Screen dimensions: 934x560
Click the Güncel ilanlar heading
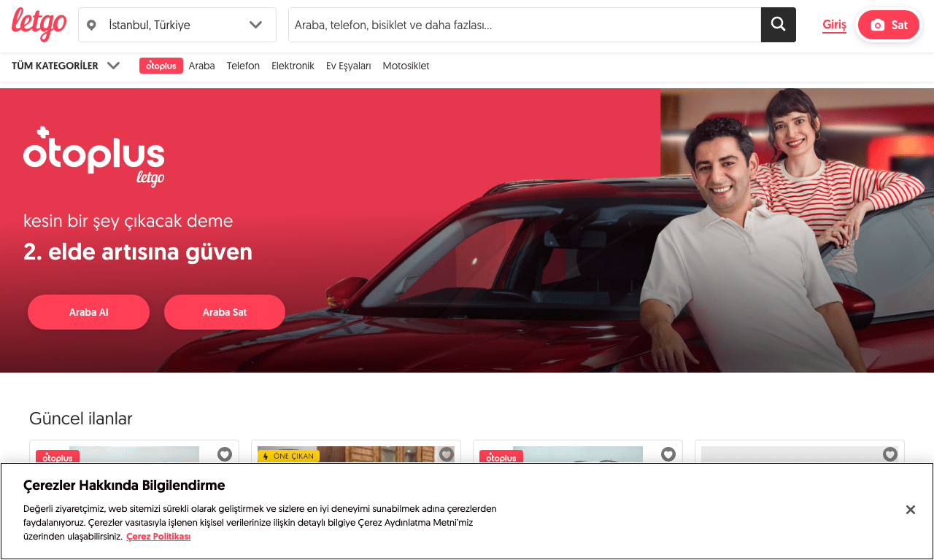81,419
